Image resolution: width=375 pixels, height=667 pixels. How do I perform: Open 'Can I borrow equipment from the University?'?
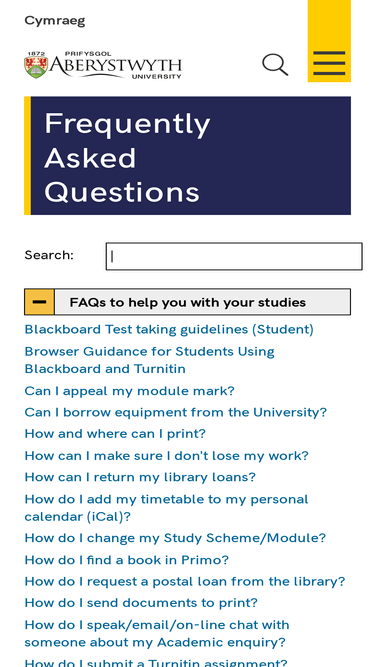(x=176, y=412)
